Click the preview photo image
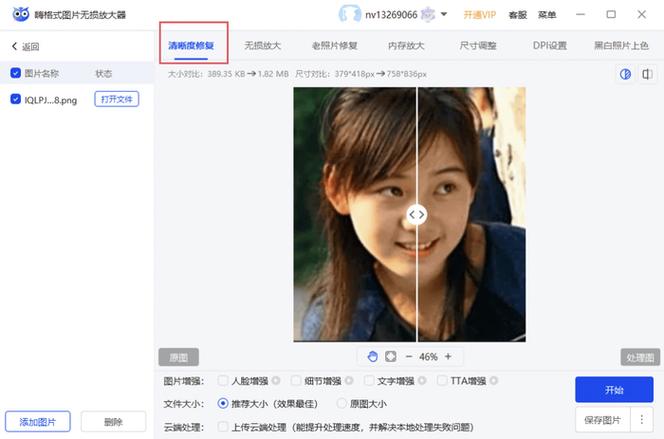This screenshot has height=439, width=664. tap(409, 214)
